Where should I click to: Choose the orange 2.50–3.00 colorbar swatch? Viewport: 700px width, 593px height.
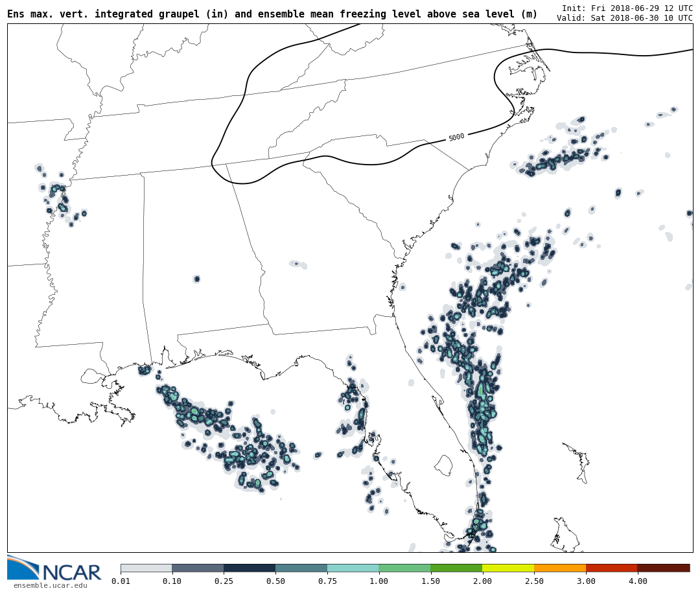(560, 568)
